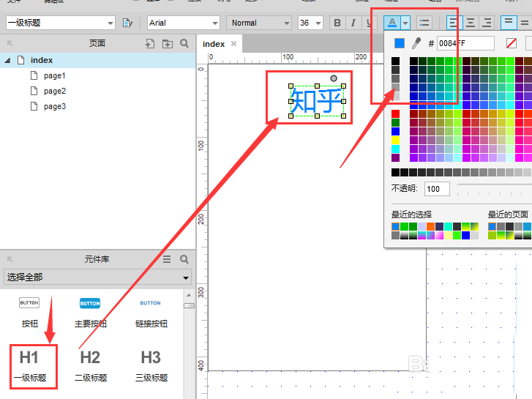Click the library scrollbar up arrow

tap(189, 295)
